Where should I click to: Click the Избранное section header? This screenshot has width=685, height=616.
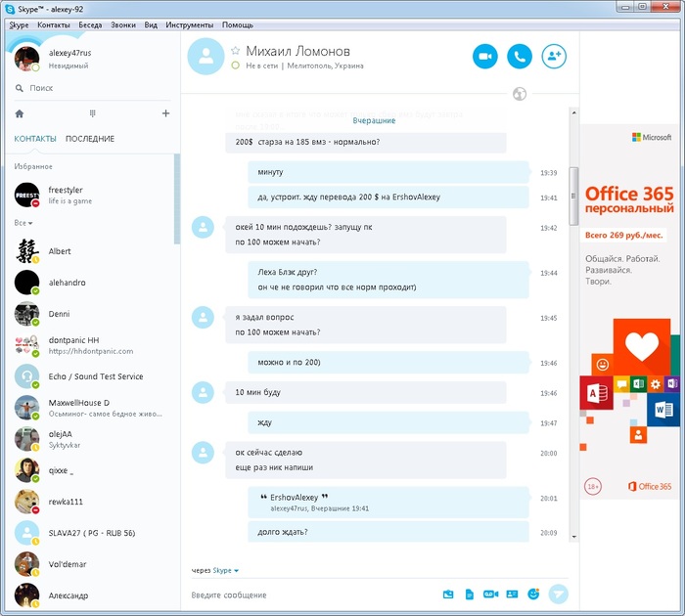[x=33, y=167]
